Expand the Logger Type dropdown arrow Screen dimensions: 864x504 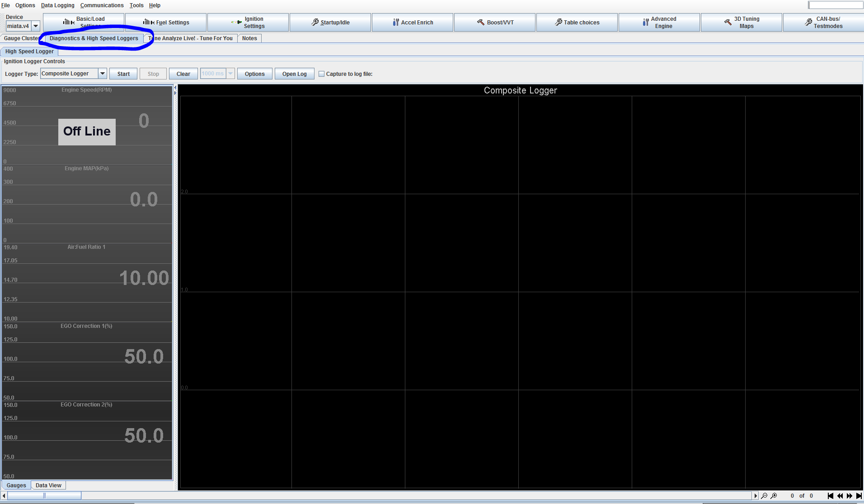pos(103,74)
